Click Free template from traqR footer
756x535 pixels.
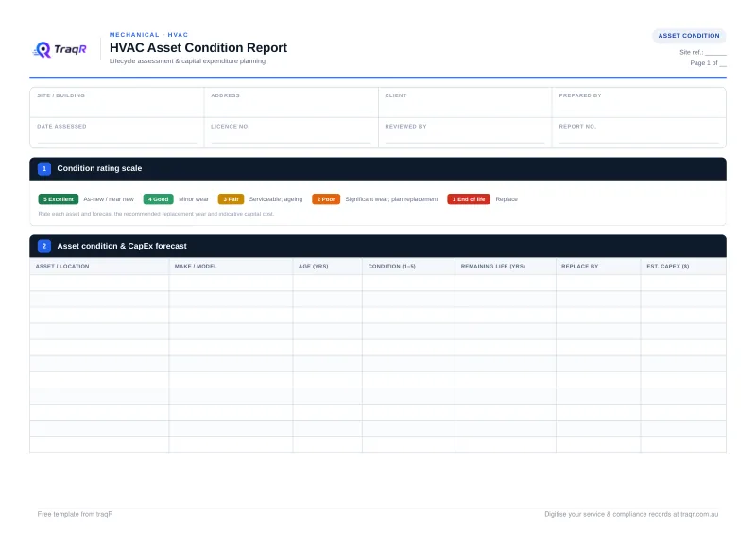pyautogui.click(x=76, y=514)
